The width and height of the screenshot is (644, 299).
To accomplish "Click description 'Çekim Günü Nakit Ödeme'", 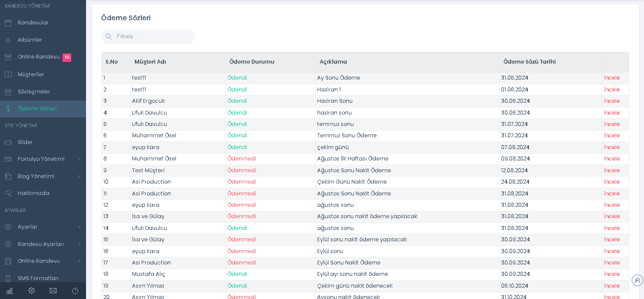I will [352, 182].
